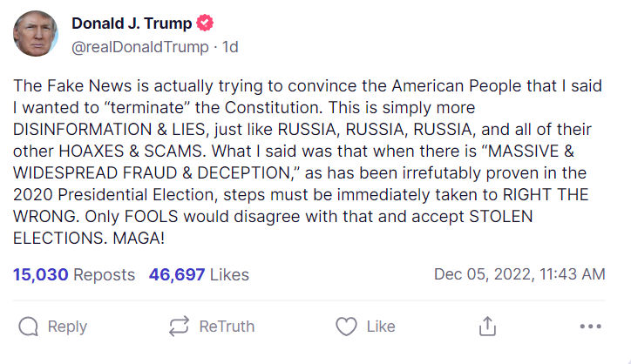The image size is (631, 364).
Task: Click the "1d" relative timestamp
Action: 230,46
